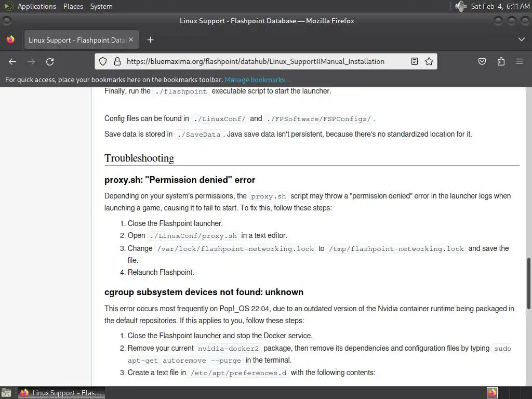Open the Places menu
Screen dimensions: 532x399
point(73,6)
